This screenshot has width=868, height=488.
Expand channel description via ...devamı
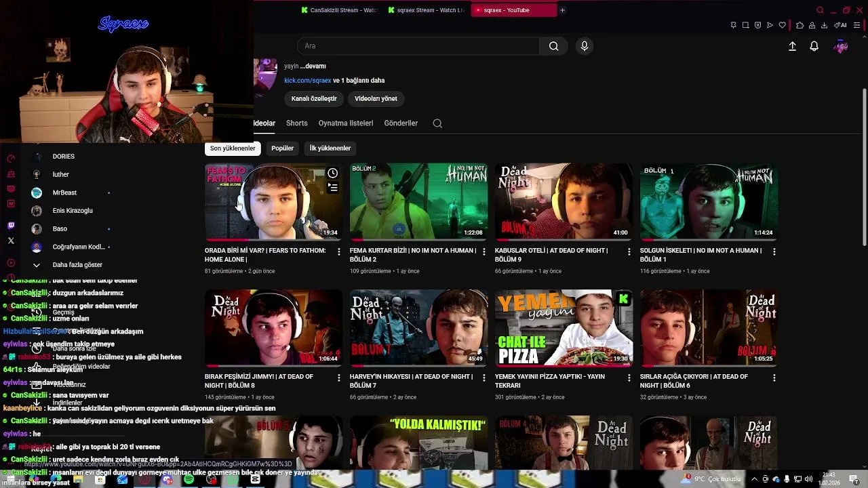(x=313, y=66)
